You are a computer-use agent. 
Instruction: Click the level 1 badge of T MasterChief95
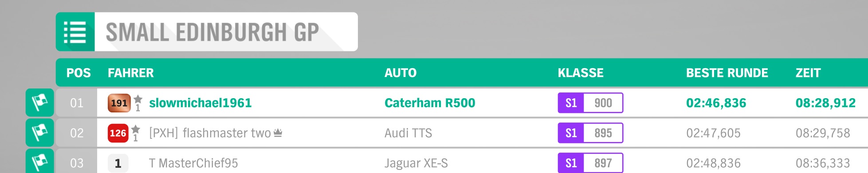click(x=118, y=163)
